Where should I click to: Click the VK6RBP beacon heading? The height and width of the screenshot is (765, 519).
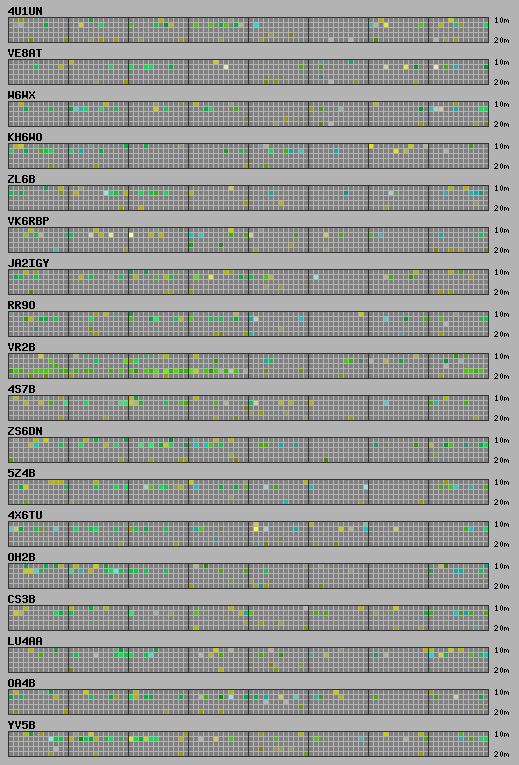click(x=28, y=221)
